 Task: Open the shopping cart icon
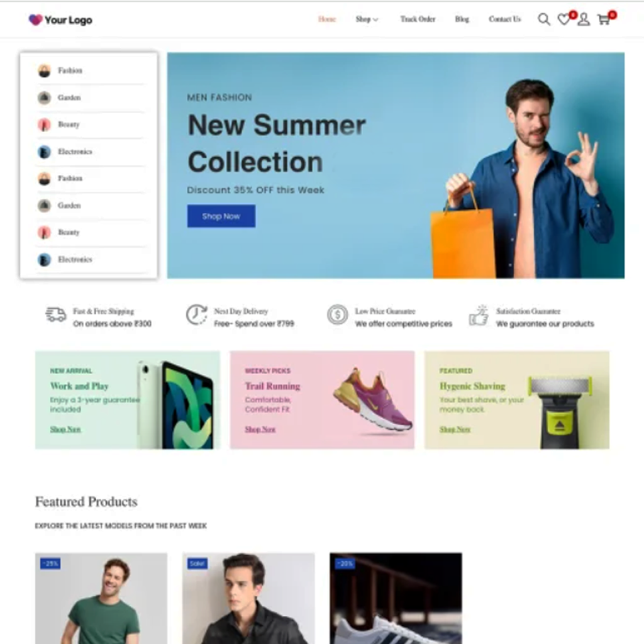tap(603, 19)
